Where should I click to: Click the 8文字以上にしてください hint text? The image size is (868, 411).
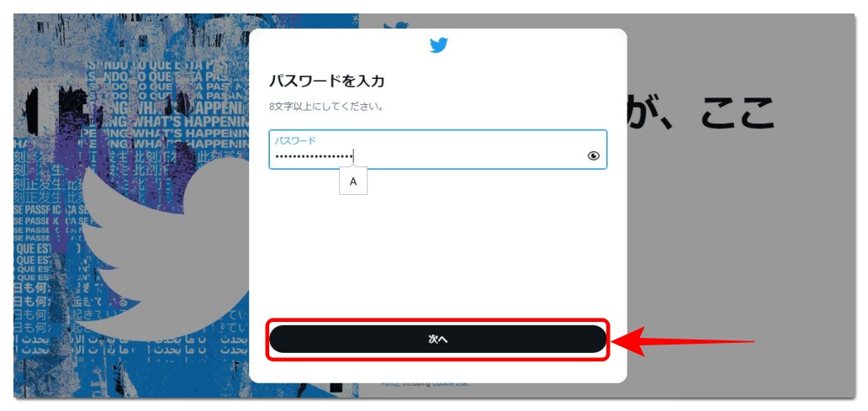(326, 106)
